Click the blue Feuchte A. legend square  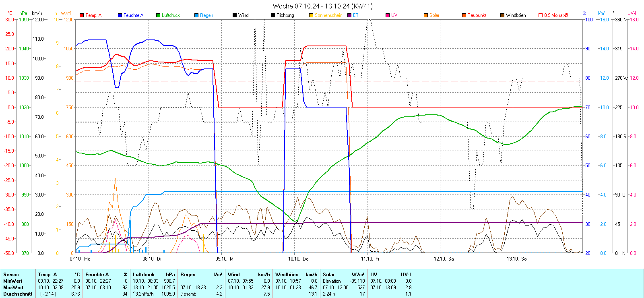[x=120, y=15]
